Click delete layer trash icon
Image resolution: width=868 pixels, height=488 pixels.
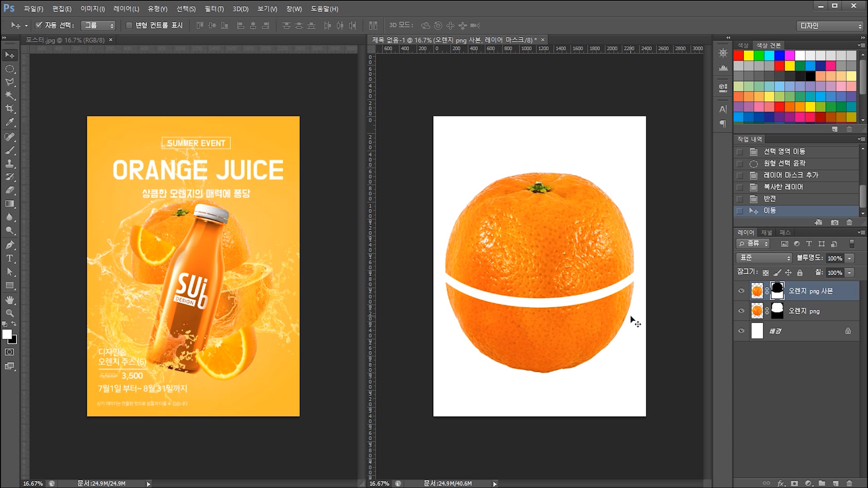click(849, 483)
